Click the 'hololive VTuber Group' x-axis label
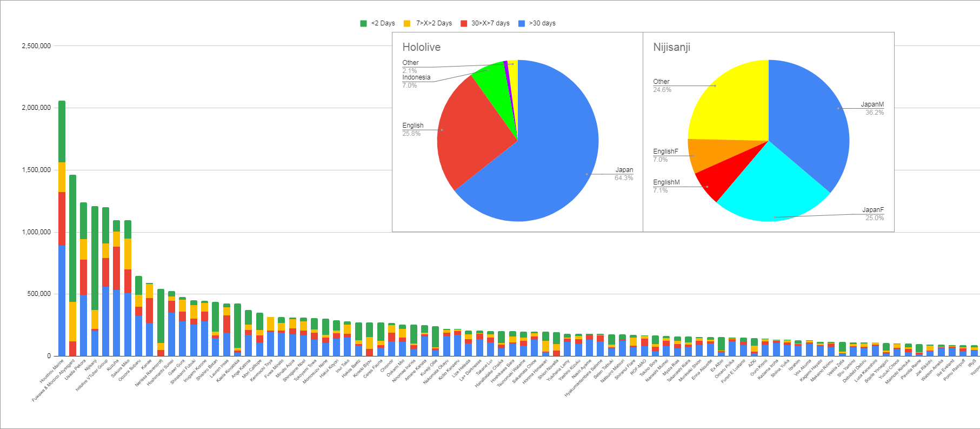 coord(92,374)
